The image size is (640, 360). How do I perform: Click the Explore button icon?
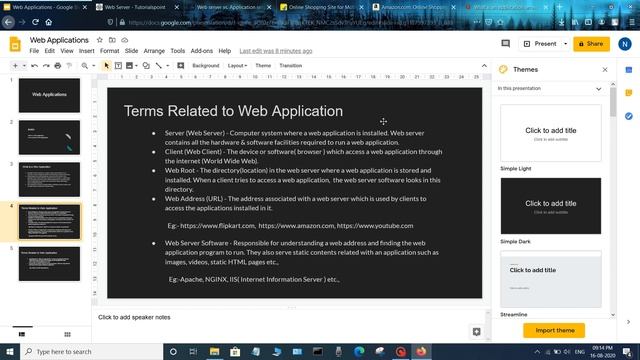tap(476, 331)
